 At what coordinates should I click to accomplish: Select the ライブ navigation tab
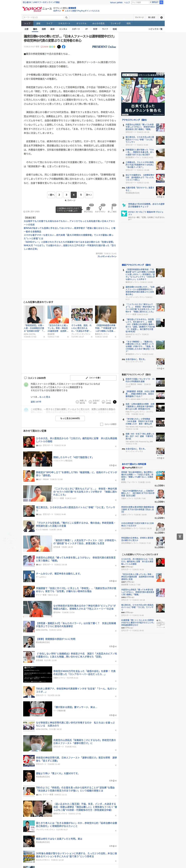point(49,24)
